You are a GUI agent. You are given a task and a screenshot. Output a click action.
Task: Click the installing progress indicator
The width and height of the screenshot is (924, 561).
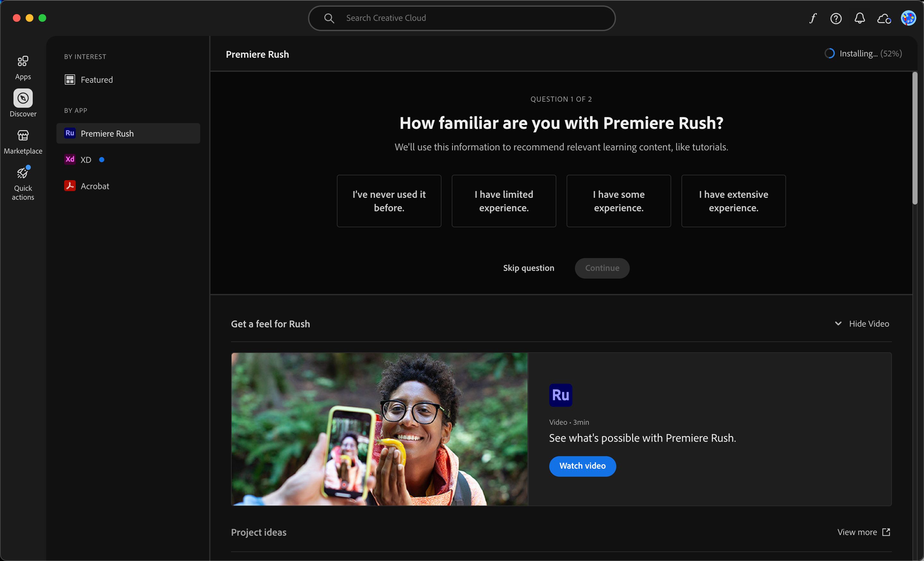[830, 54]
